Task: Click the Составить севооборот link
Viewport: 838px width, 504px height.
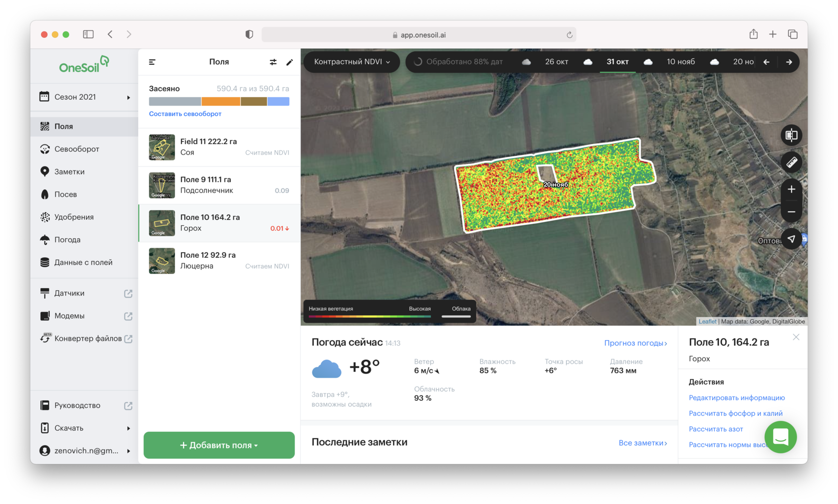Action: point(185,114)
